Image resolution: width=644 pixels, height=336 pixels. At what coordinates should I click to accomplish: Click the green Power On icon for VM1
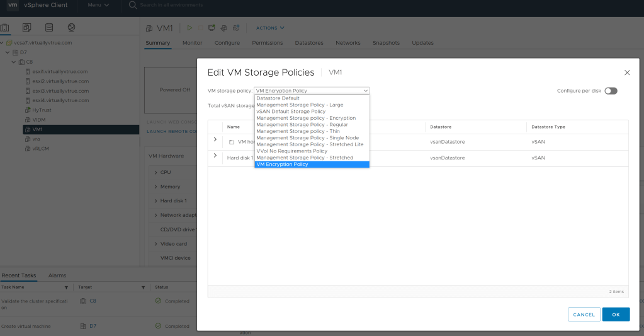coord(189,28)
